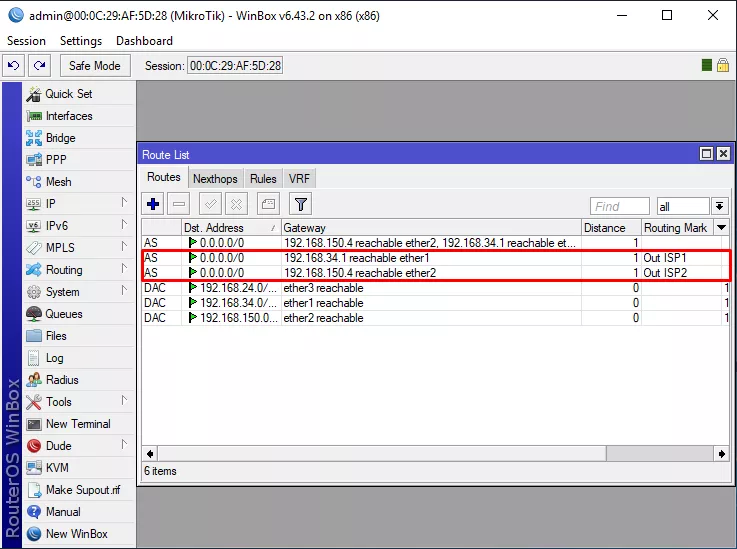Maximize the Route List inner window
This screenshot has height=549, width=737.
[706, 154]
